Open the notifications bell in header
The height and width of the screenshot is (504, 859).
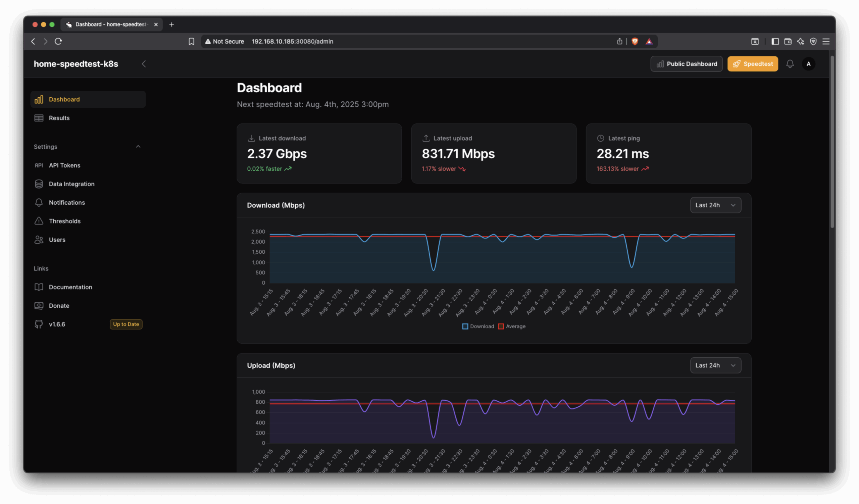click(790, 64)
